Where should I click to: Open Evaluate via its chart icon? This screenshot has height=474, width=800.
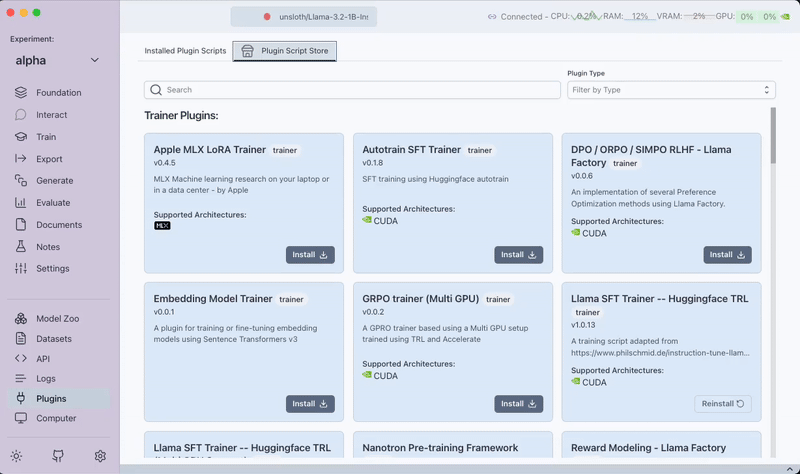[x=21, y=203]
